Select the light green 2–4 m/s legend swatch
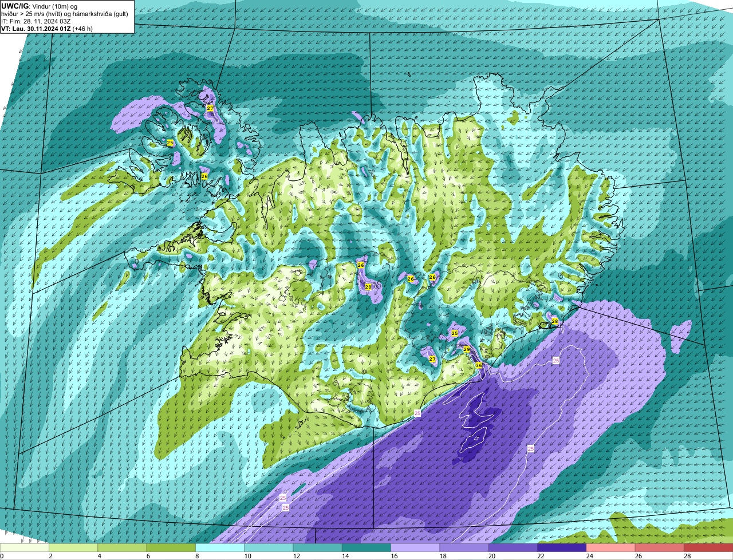 [x=73, y=547]
